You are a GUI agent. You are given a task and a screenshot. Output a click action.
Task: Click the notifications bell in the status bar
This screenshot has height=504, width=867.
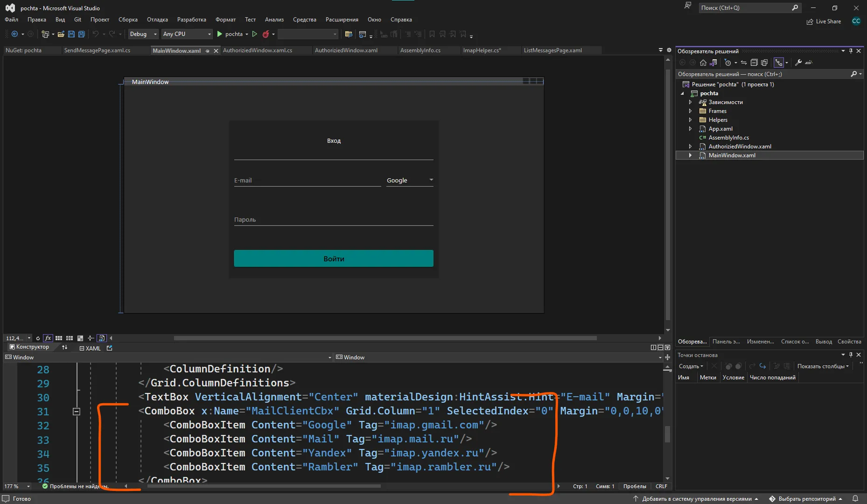coord(855,498)
